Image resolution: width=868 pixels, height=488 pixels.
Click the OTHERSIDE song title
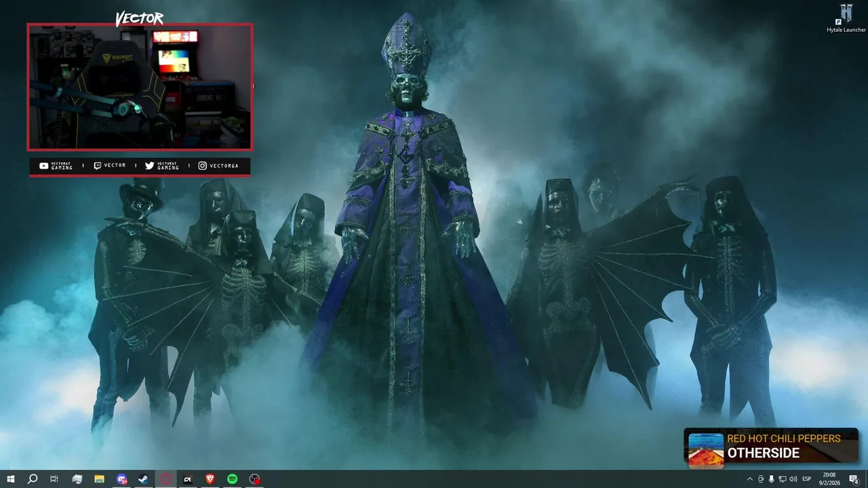point(764,453)
